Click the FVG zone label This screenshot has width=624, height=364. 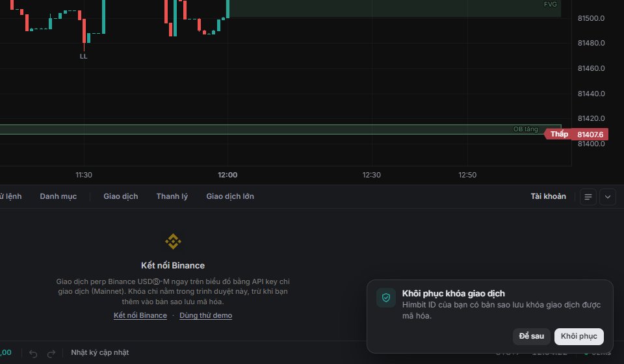point(550,4)
